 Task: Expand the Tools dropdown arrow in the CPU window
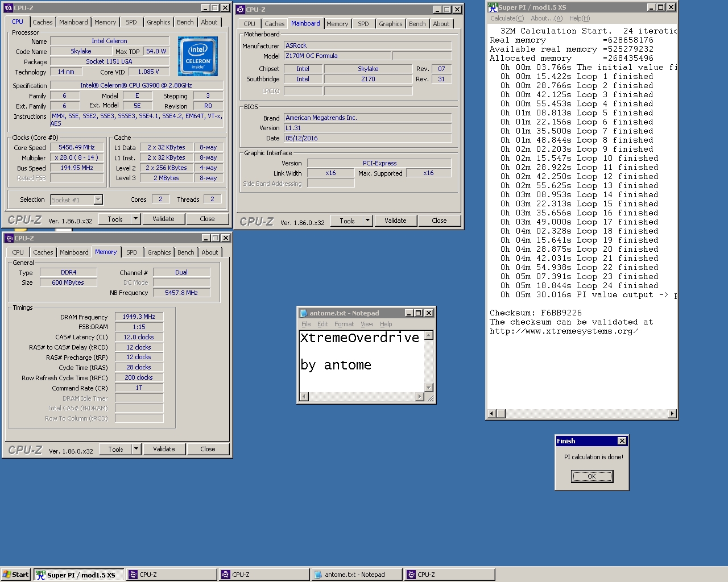135,219
